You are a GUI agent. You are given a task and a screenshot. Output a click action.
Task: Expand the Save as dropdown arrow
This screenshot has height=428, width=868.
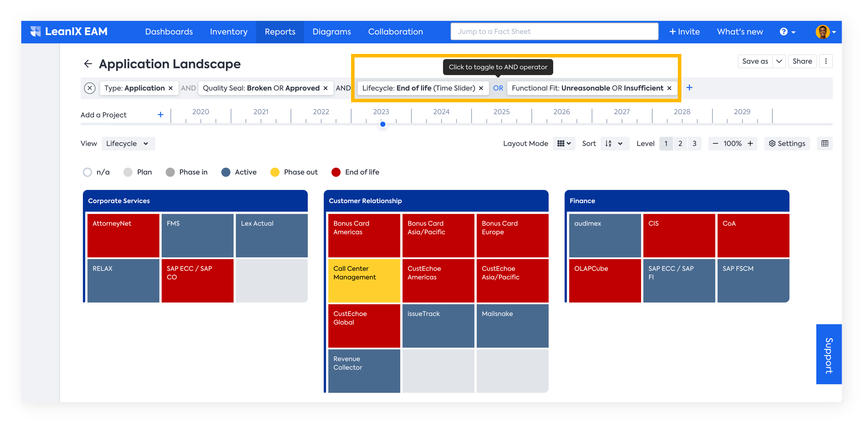pos(779,61)
